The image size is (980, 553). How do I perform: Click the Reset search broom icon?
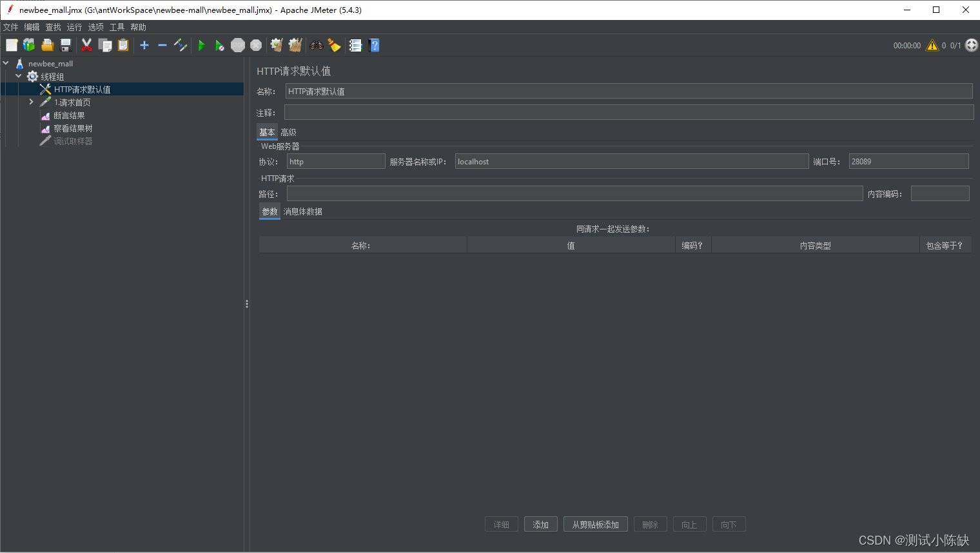(334, 45)
